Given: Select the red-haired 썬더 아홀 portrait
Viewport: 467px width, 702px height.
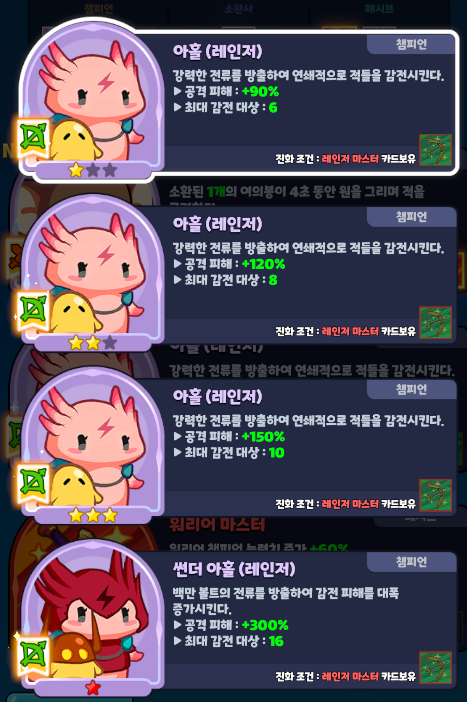Looking at the screenshot, I should pos(93,616).
